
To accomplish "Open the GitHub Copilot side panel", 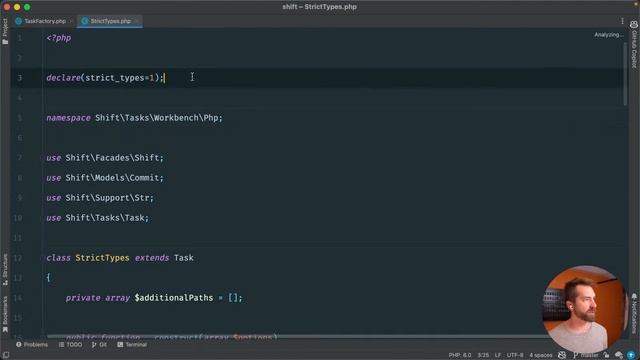I will coord(634,45).
